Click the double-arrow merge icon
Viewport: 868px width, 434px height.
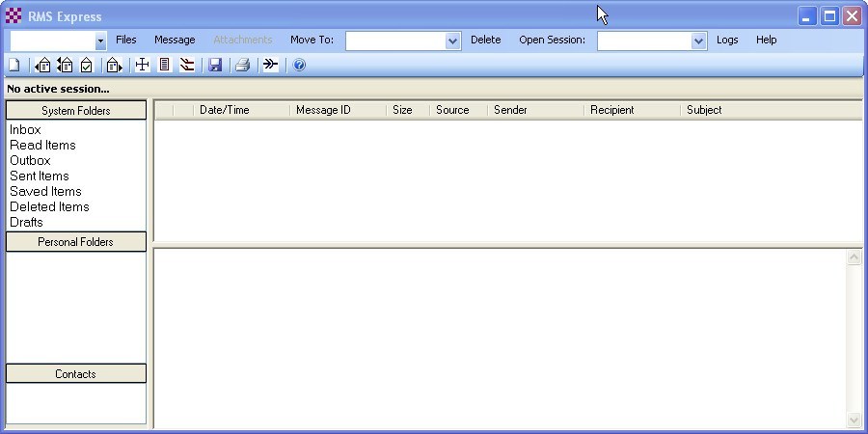[x=270, y=66]
